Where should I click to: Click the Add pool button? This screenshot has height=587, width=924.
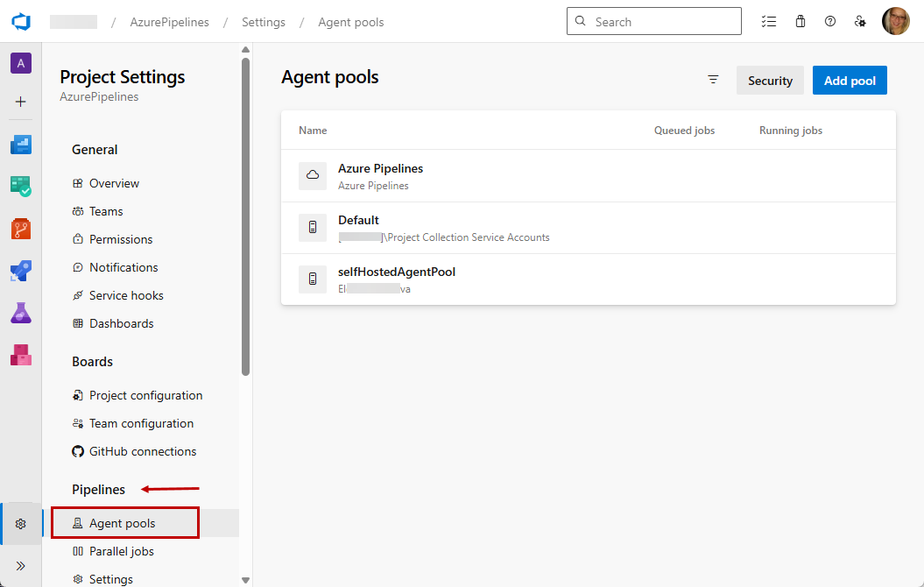click(850, 80)
